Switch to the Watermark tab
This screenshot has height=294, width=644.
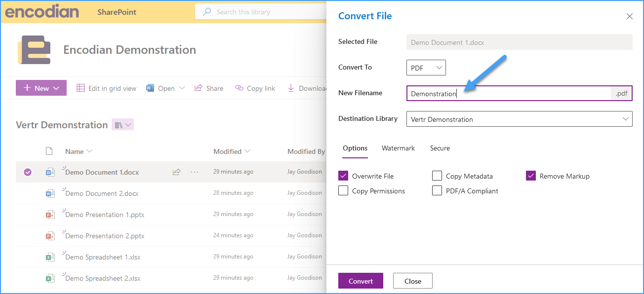398,148
